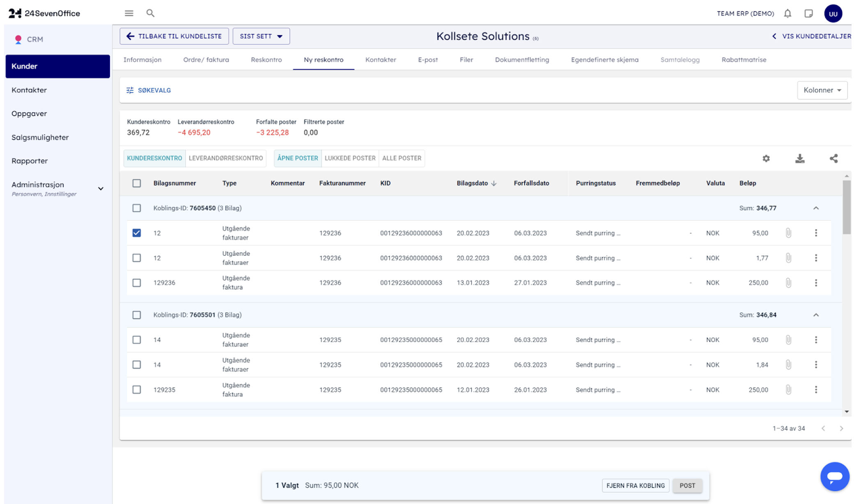This screenshot has height=504, width=868.
Task: Open attachment for bilag 129235 row
Action: tap(788, 390)
